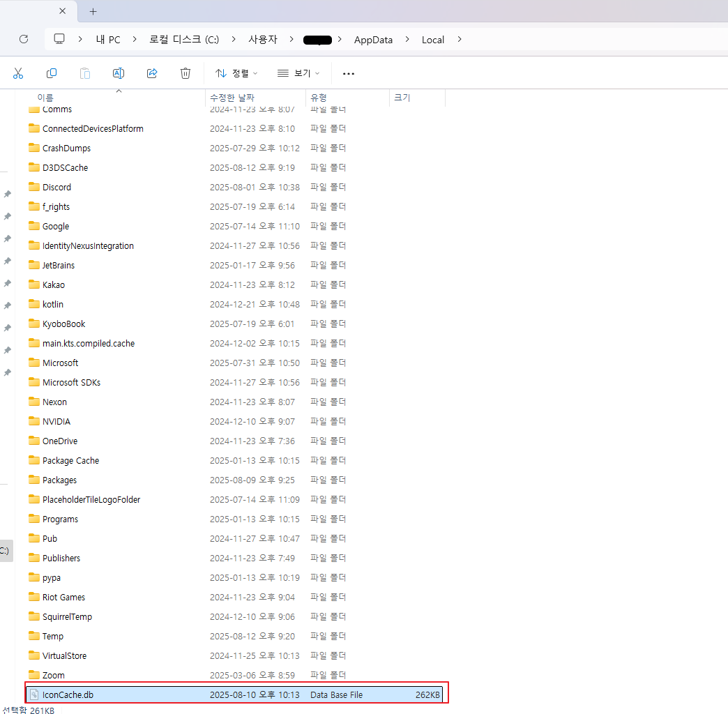Expand chevron after 내 PC breadcrumb
Screen dimensions: 728x714
(x=135, y=40)
